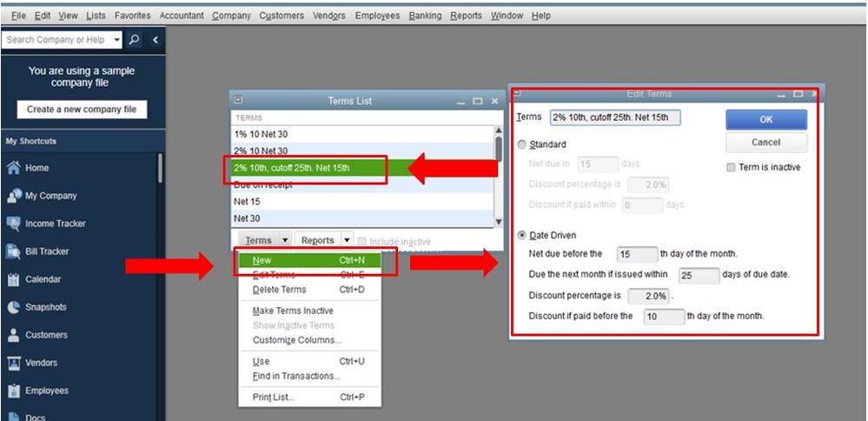
Task: Open the Reports menu in menu bar
Action: [466, 16]
